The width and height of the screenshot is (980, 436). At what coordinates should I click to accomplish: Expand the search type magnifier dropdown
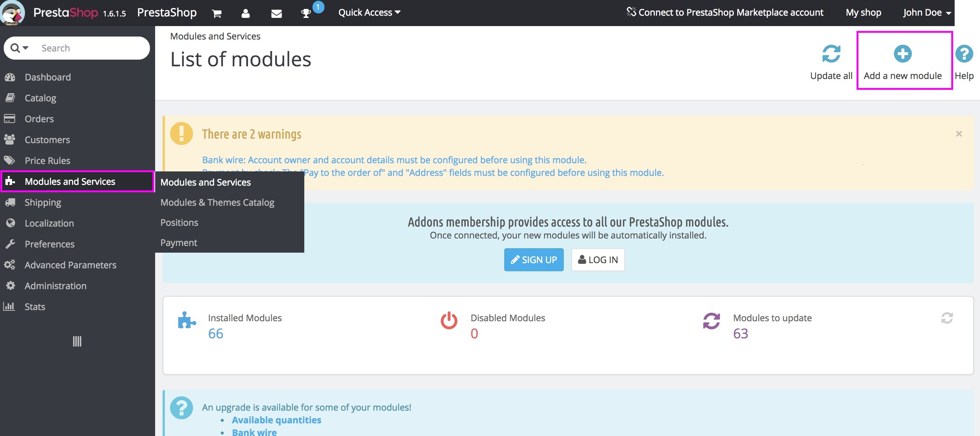coord(19,48)
